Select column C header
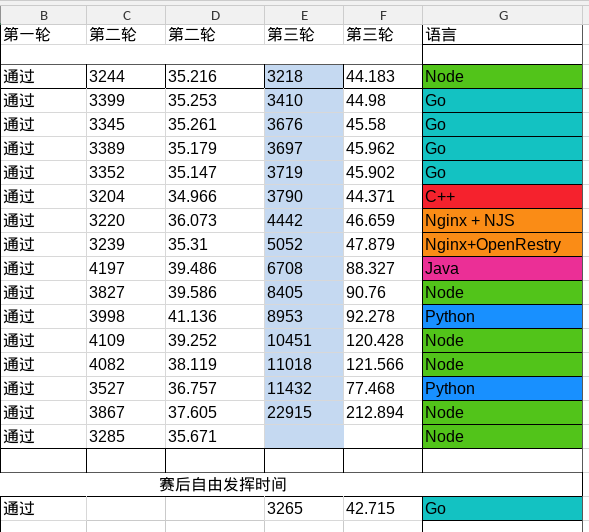 (126, 15)
